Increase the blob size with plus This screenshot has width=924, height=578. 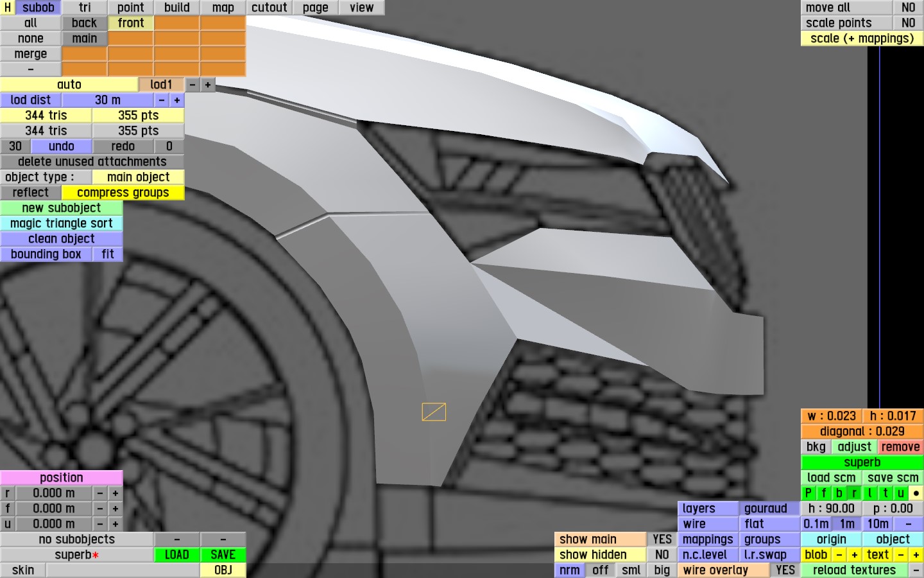[x=855, y=555]
